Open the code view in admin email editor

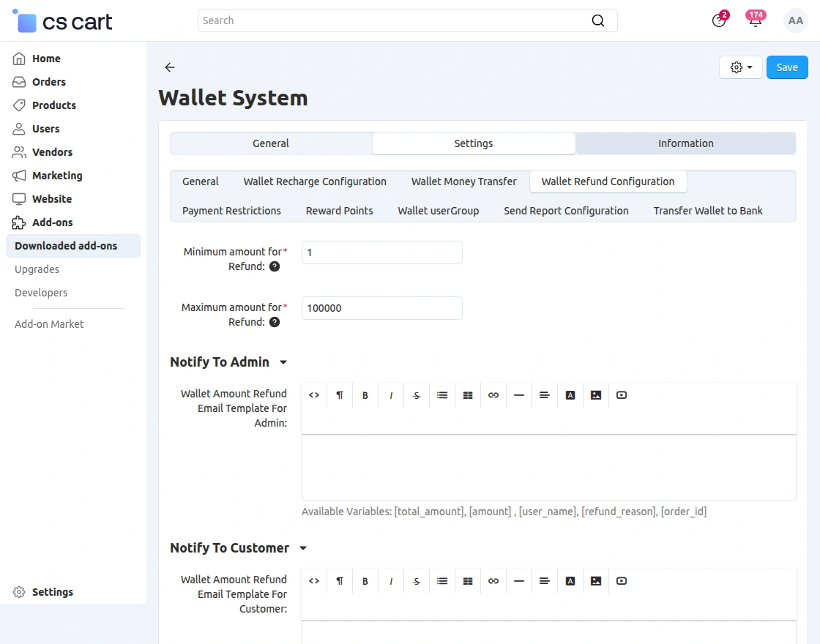(x=313, y=394)
